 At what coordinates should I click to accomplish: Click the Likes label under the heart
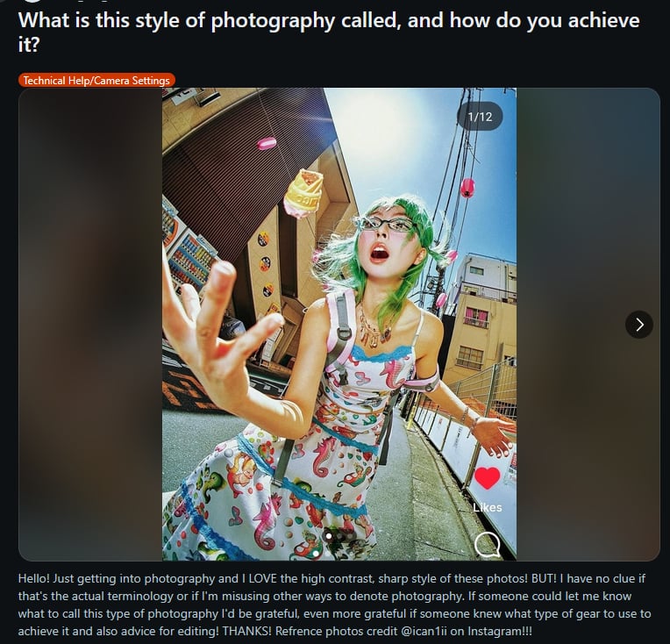pyautogui.click(x=487, y=508)
